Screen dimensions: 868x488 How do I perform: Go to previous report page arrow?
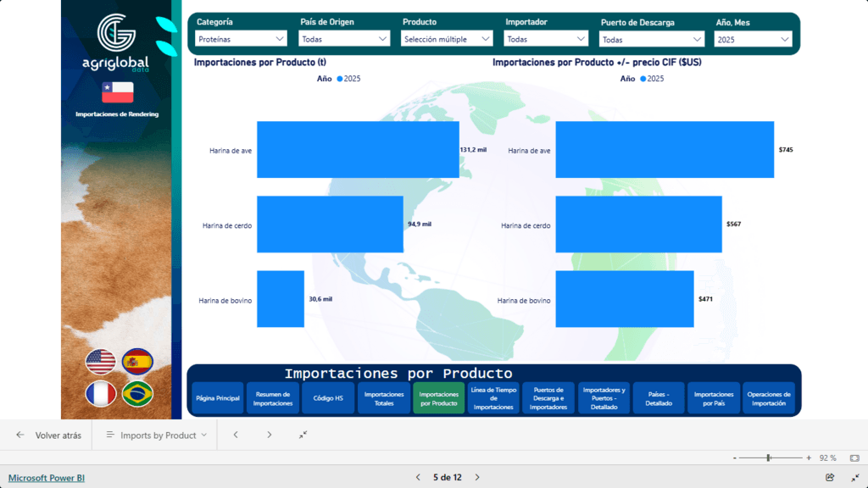point(418,477)
